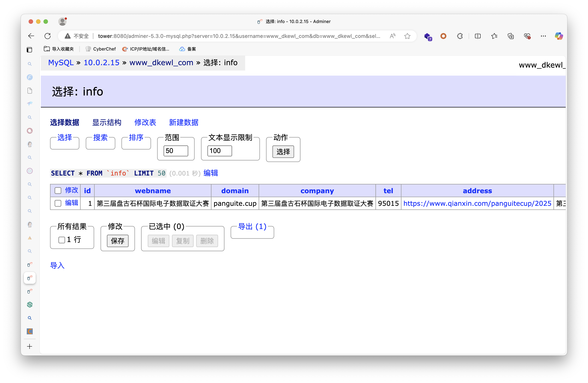Click the 修改 link in table header
This screenshot has width=588, height=383.
(x=71, y=190)
